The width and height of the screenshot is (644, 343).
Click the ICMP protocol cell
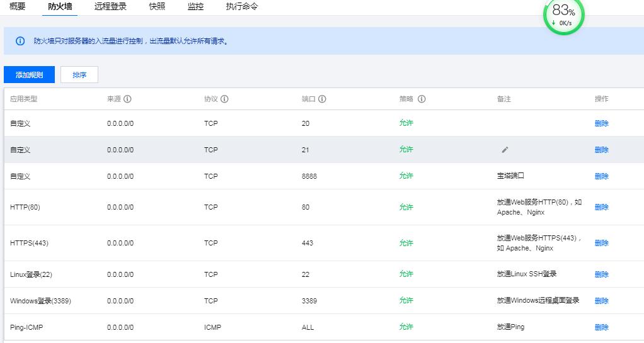pyautogui.click(x=212, y=327)
